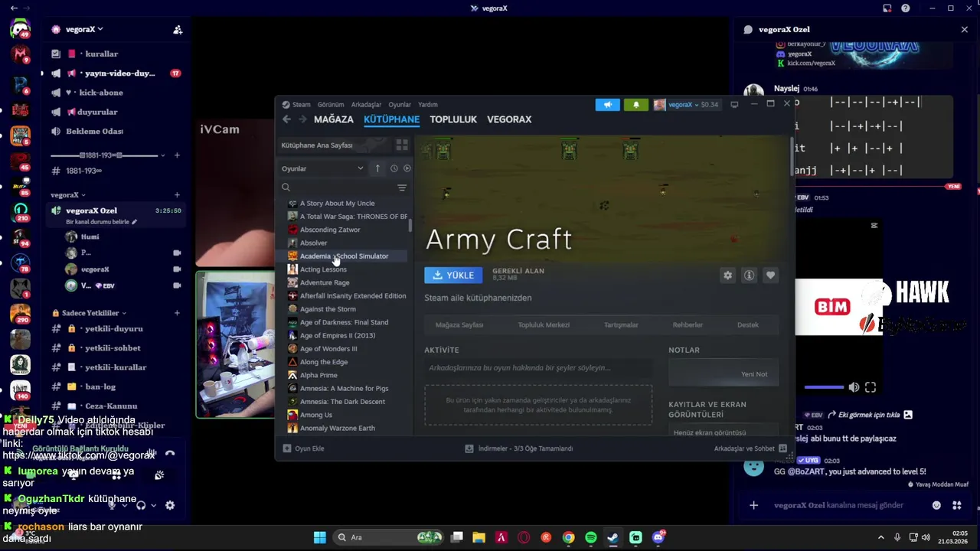The height and width of the screenshot is (551, 980).
Task: Open microphone input options chevron
Action: [x=124, y=505]
